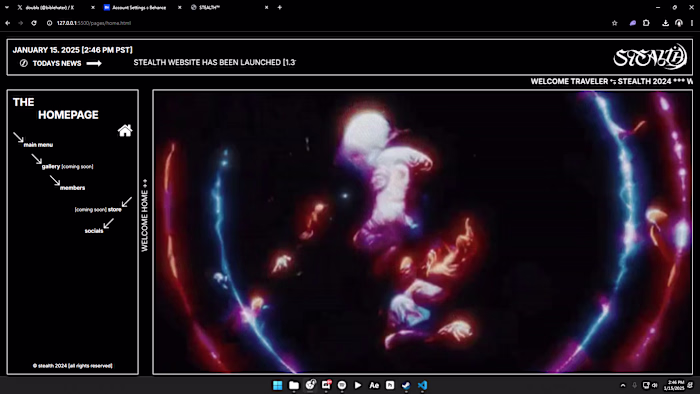Go back using the browser back arrow
This screenshot has height=394, width=700.
pos(8,23)
